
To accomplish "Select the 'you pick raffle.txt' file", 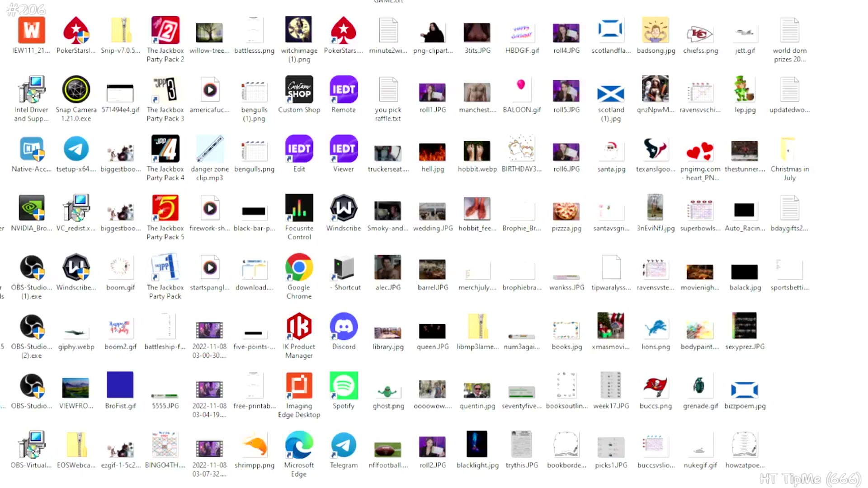I will (388, 89).
